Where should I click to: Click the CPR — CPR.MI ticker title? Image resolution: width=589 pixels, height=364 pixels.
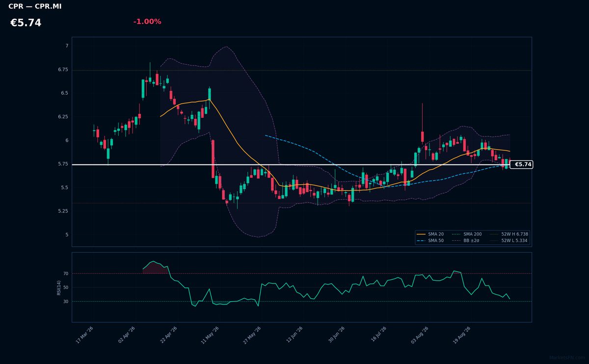coord(35,6)
